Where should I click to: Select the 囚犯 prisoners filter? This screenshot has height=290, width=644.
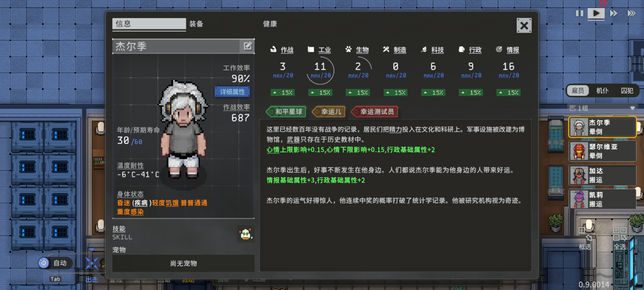click(x=627, y=91)
